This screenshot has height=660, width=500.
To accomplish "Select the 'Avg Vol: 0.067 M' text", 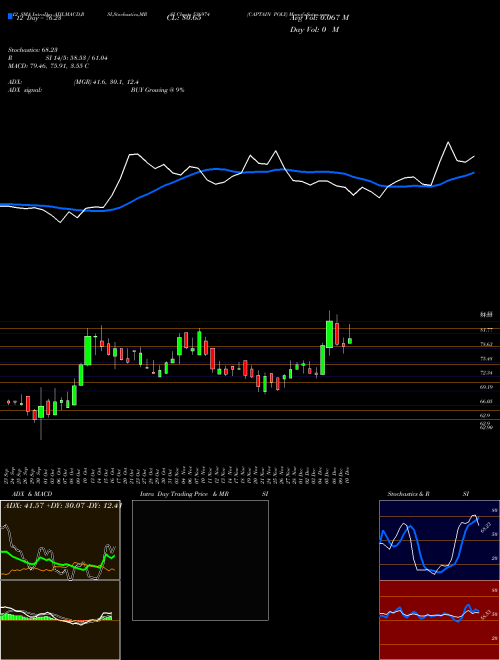I will tap(319, 18).
